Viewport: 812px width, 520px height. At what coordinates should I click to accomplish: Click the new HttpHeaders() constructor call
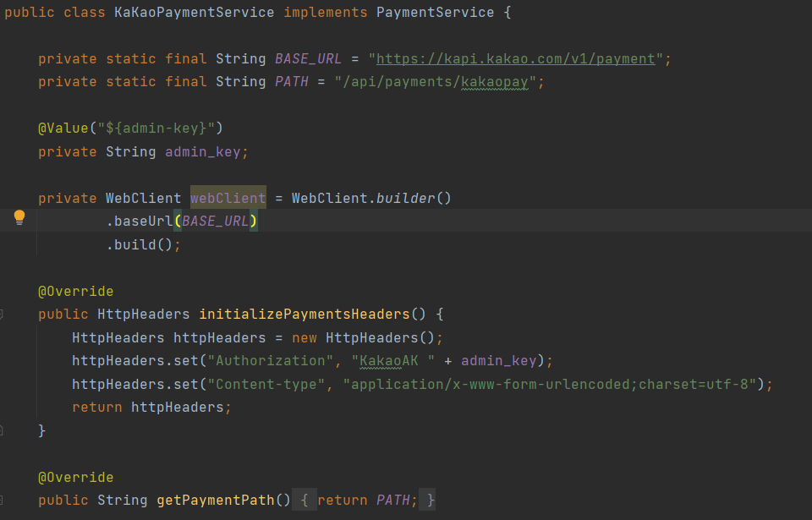tap(364, 337)
